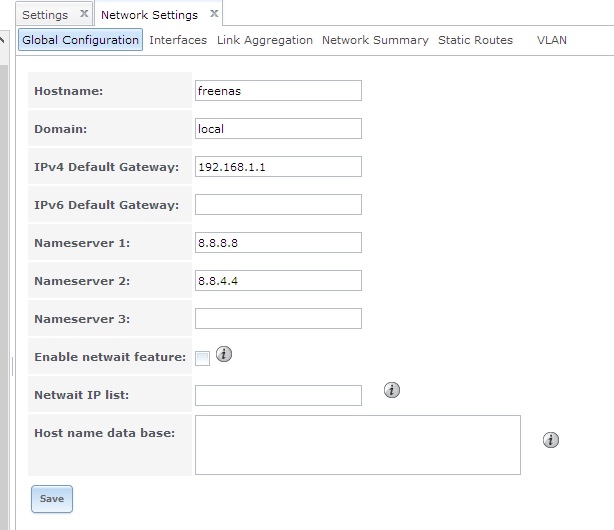
Task: Open the Interfaces section
Action: (x=178, y=40)
